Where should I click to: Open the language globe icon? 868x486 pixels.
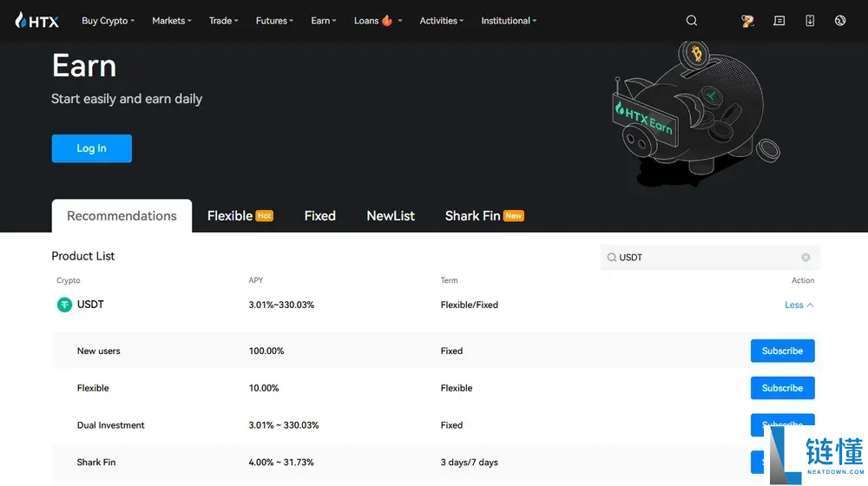click(x=840, y=21)
